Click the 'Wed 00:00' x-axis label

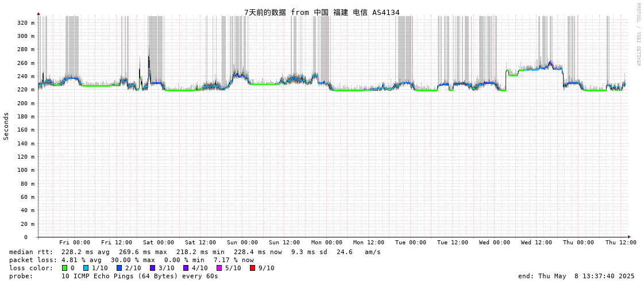pos(495,243)
